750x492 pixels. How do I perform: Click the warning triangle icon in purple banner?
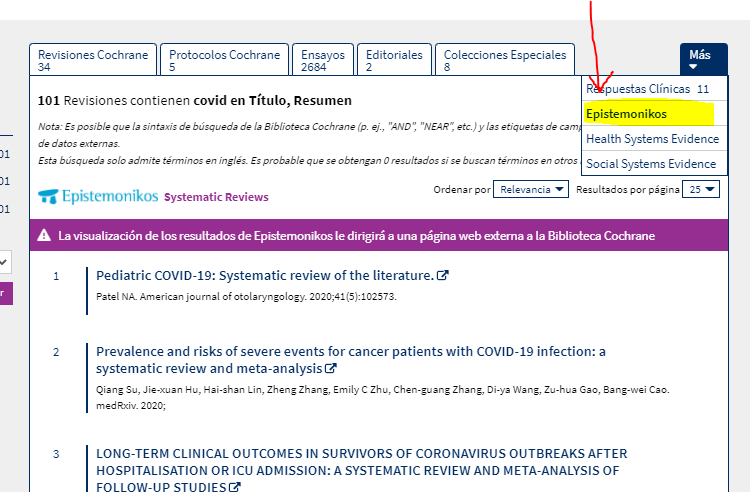coord(44,236)
